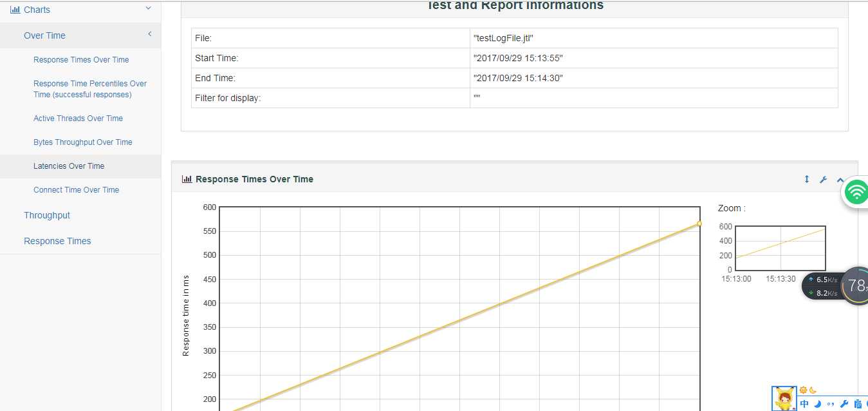Click the 600 tick on main chart y-axis
The height and width of the screenshot is (411, 868).
[x=209, y=207]
